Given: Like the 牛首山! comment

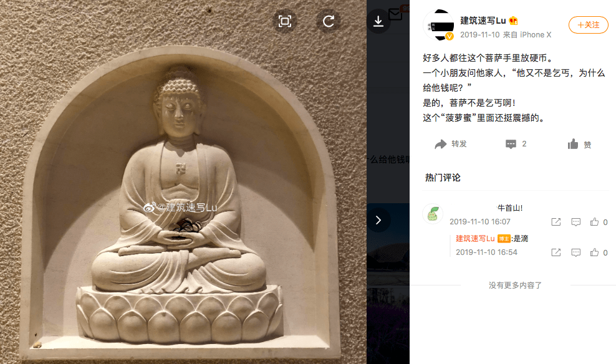Looking at the screenshot, I should point(594,222).
